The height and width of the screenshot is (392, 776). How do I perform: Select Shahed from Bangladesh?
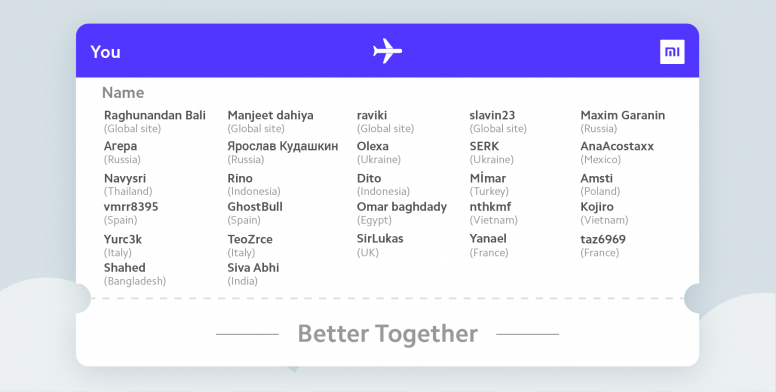click(125, 268)
